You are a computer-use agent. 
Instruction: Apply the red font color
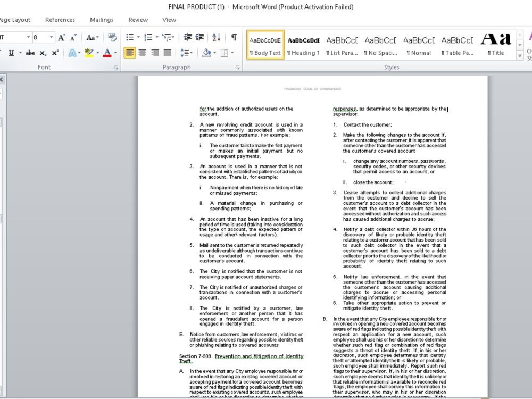(x=107, y=53)
